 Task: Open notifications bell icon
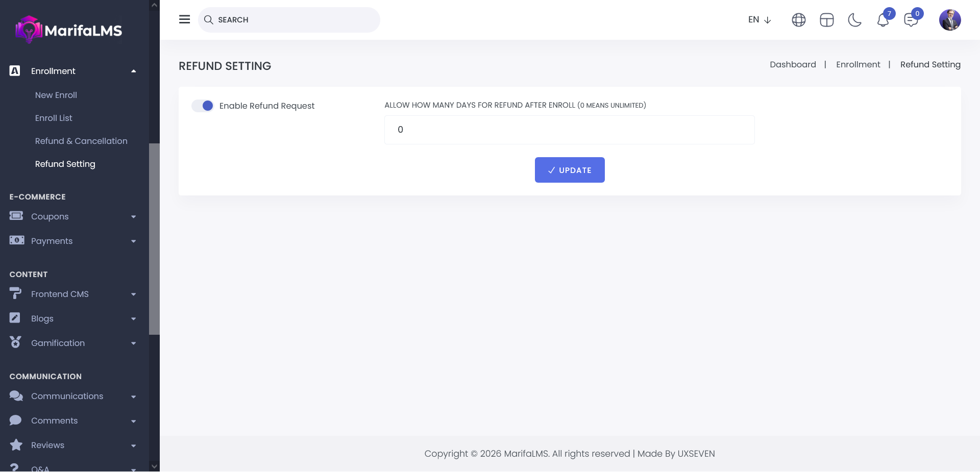883,20
